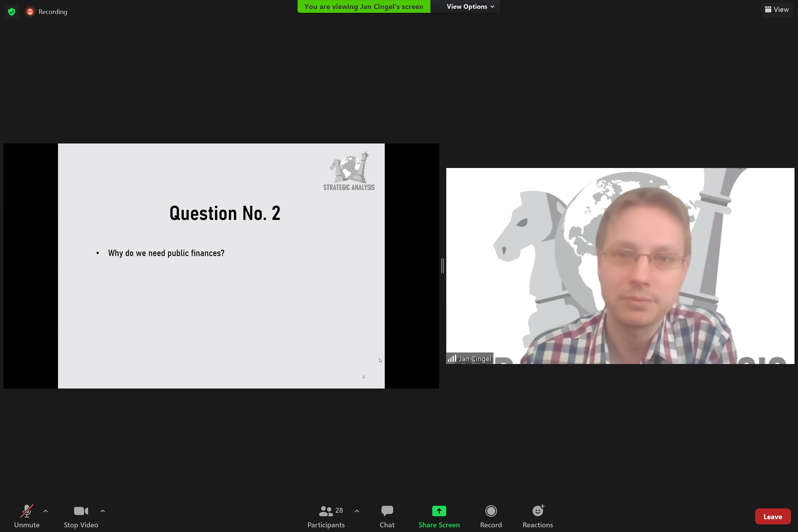Image resolution: width=798 pixels, height=532 pixels.
Task: Expand participants options arrow
Action: pyautogui.click(x=357, y=511)
